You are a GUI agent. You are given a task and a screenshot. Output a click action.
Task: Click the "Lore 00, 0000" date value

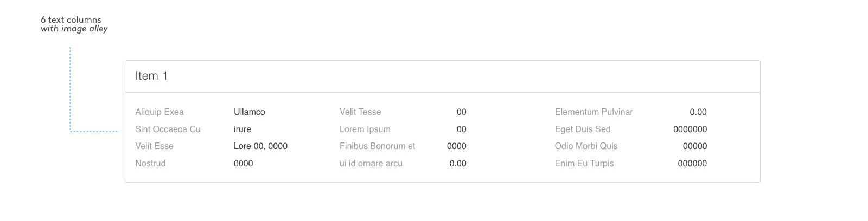260,146
